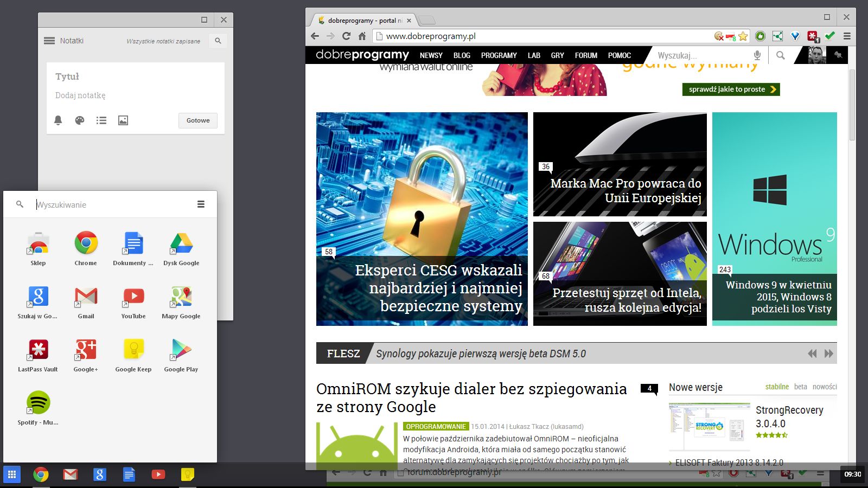Viewport: 868px width, 488px height.
Task: Click the green thumbs-up extension icon
Action: coord(761,36)
